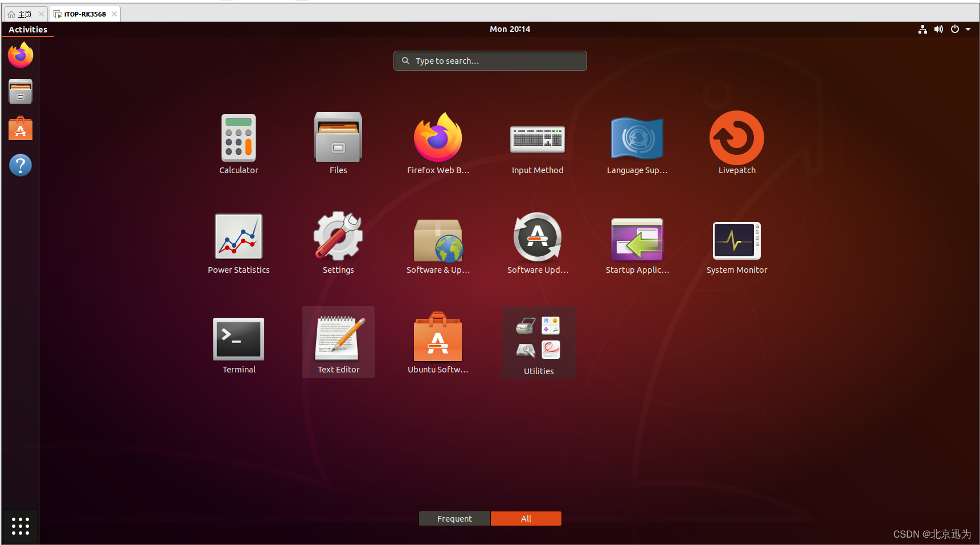The width and height of the screenshot is (980, 545).
Task: Open Ubuntu Software from app grid
Action: pyautogui.click(x=438, y=343)
